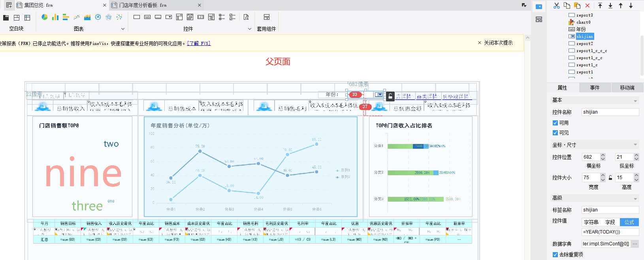Open the 了解 FVS link
644x260 pixels.
click(x=199, y=43)
